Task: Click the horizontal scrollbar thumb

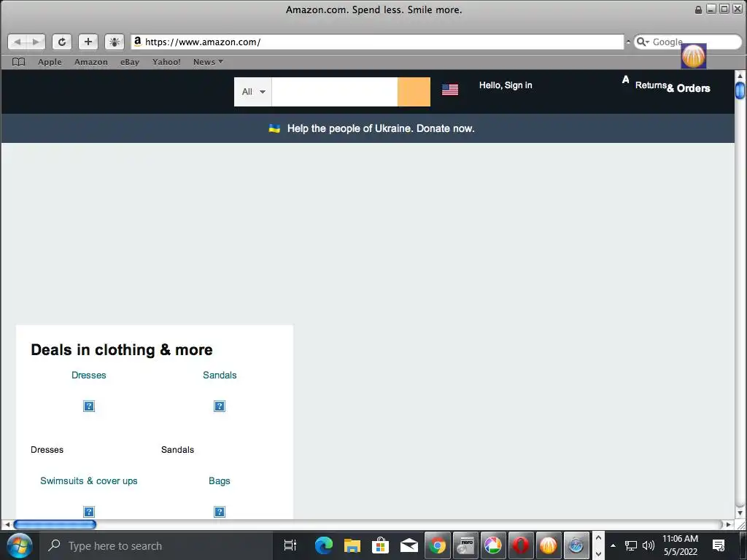Action: click(55, 524)
